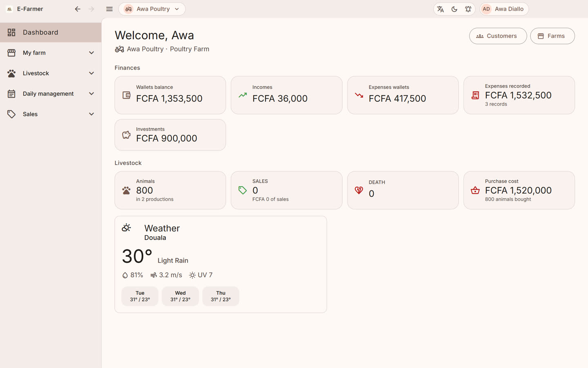Click the Expenses recorded receipt icon
This screenshot has height=368, width=588.
coord(475,95)
